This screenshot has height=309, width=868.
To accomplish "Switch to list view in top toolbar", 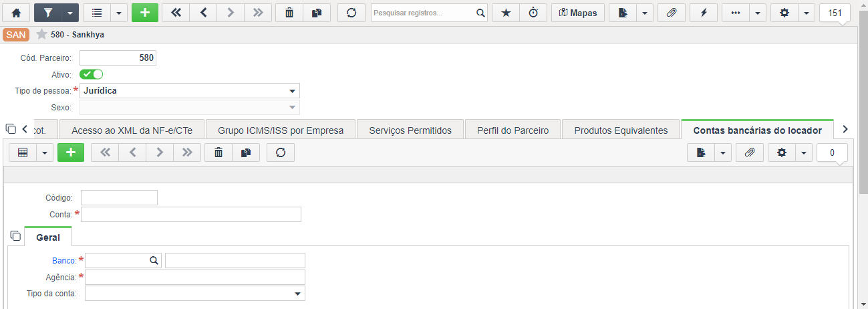I will point(96,13).
